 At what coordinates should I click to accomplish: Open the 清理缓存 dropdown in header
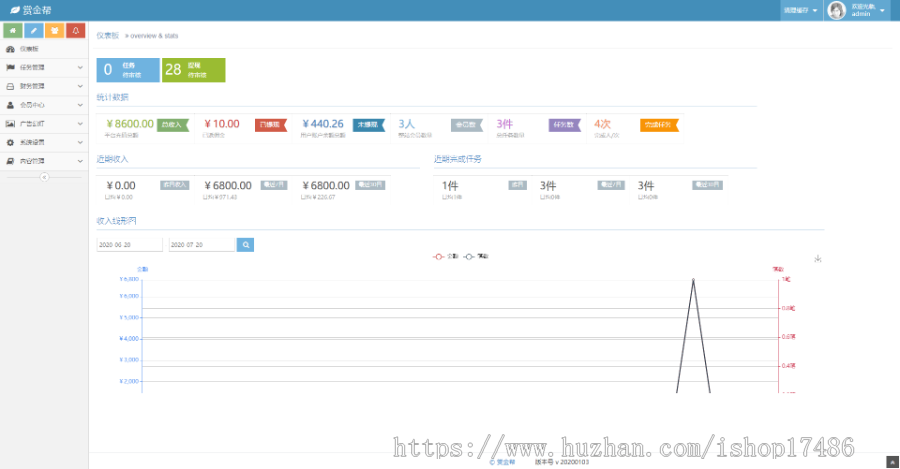click(x=801, y=10)
